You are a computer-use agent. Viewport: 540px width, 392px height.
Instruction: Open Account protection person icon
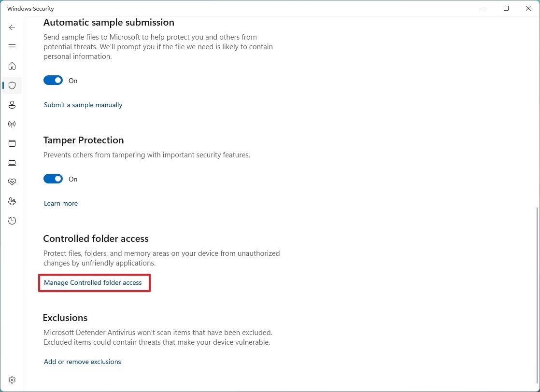(12, 105)
